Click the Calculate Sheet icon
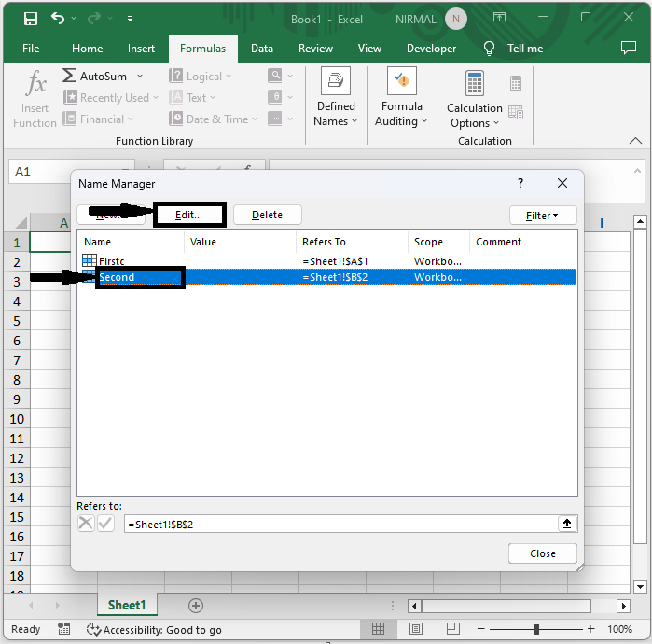The width and height of the screenshot is (652, 644). 516,112
